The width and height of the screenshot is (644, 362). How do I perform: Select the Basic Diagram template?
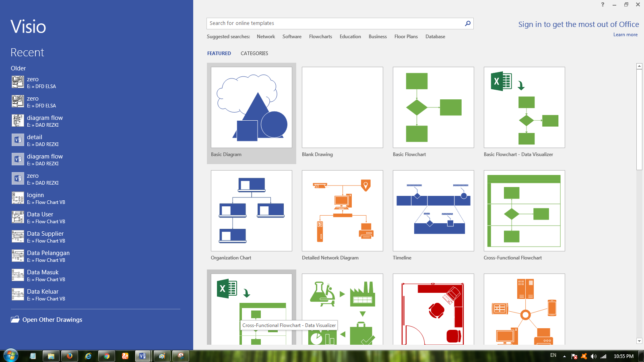coord(252,113)
